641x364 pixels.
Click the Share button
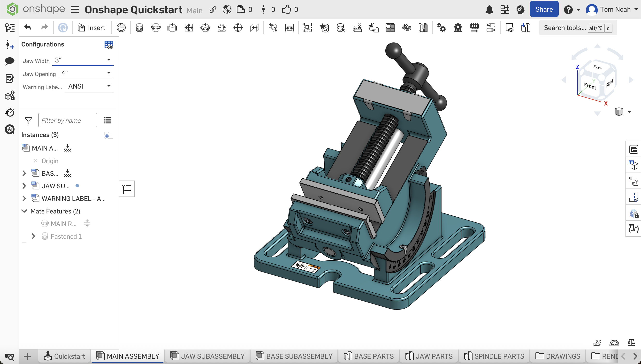(544, 9)
